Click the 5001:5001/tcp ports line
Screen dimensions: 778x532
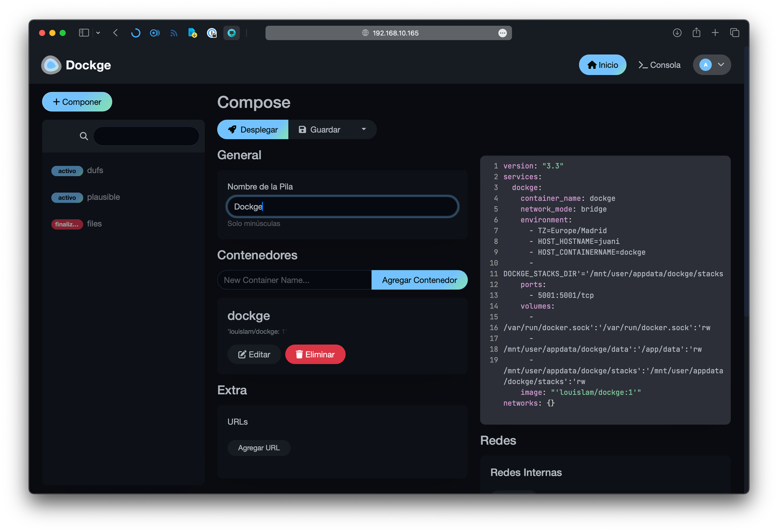click(x=561, y=295)
